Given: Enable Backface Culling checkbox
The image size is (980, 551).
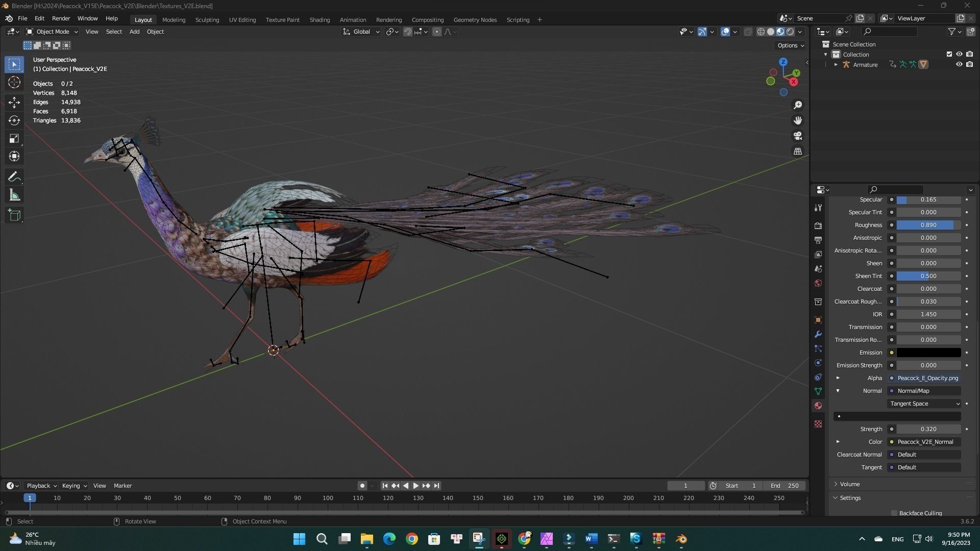Looking at the screenshot, I should click(894, 513).
